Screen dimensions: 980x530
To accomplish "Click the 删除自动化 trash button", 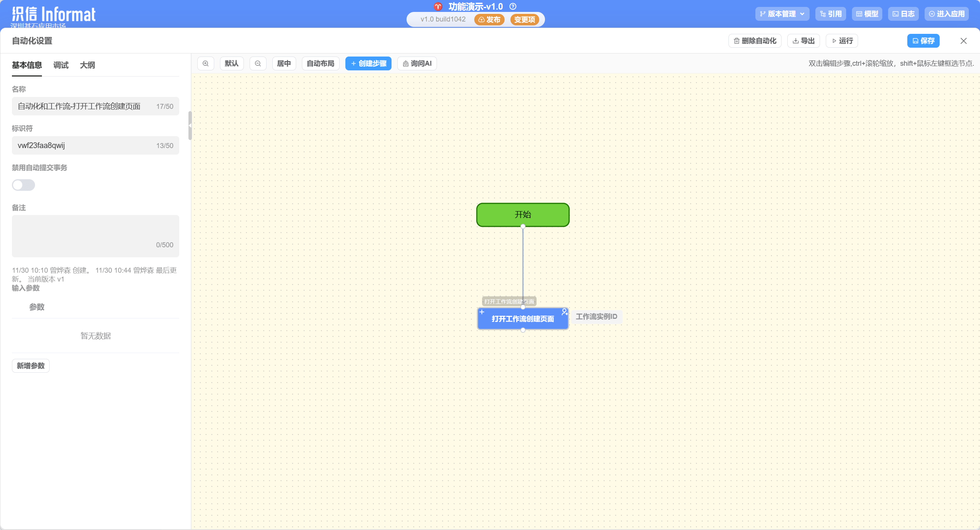I will click(x=755, y=41).
